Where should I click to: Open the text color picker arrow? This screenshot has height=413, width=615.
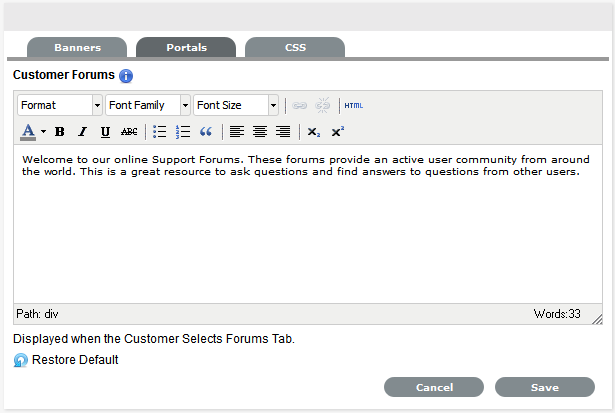coord(43,131)
